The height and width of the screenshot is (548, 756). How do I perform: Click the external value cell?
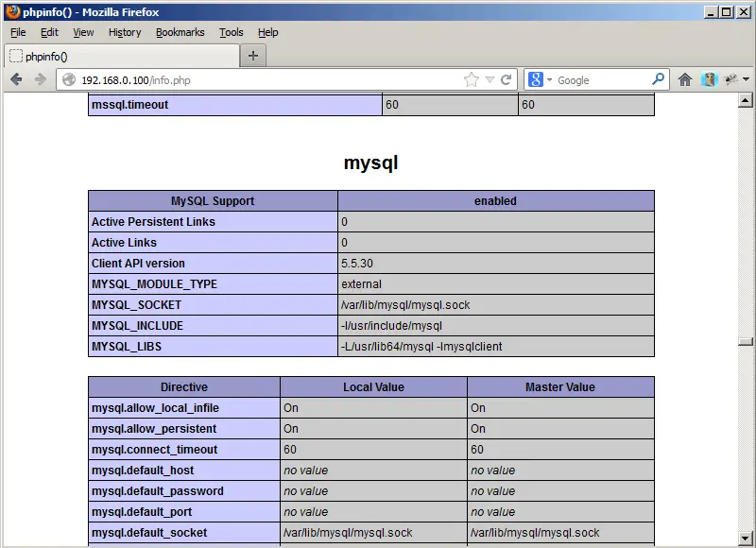tap(495, 283)
